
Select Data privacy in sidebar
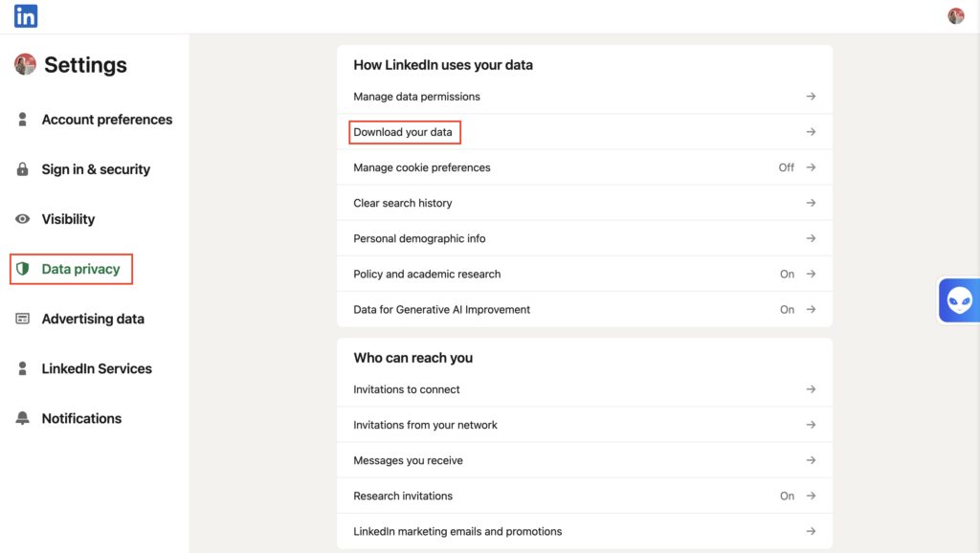(80, 269)
